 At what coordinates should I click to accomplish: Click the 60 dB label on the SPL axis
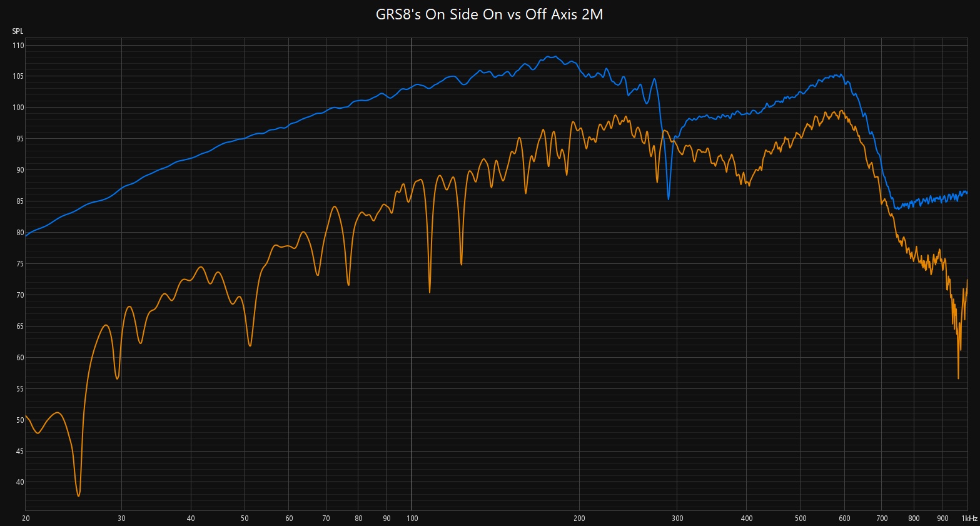pos(19,358)
